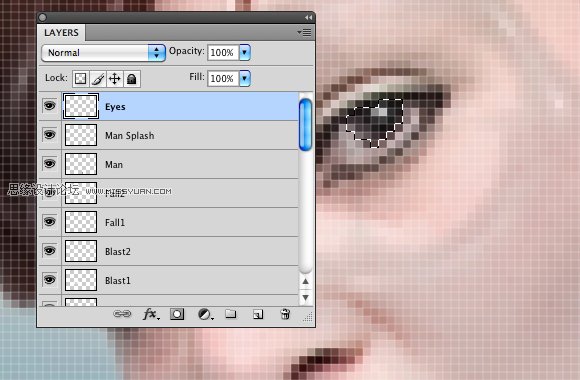Delete layer with trash icon
Screen dimensions: 580x380
point(285,314)
